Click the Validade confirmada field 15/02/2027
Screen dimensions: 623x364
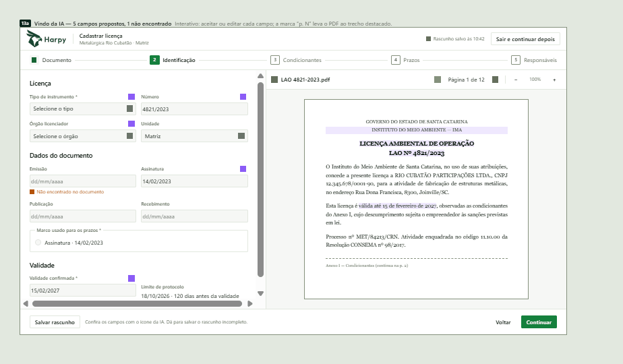point(83,291)
